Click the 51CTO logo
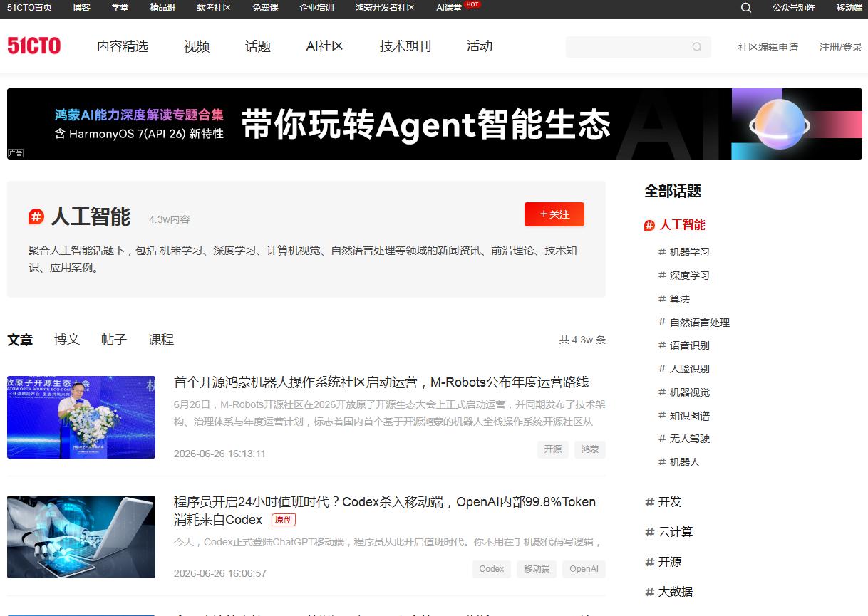 coord(33,46)
